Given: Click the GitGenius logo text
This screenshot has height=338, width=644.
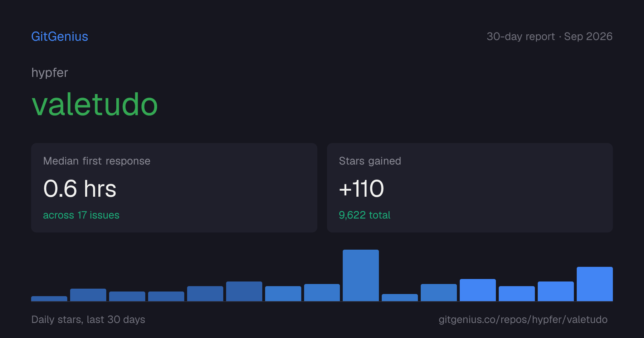Looking at the screenshot, I should click(60, 36).
